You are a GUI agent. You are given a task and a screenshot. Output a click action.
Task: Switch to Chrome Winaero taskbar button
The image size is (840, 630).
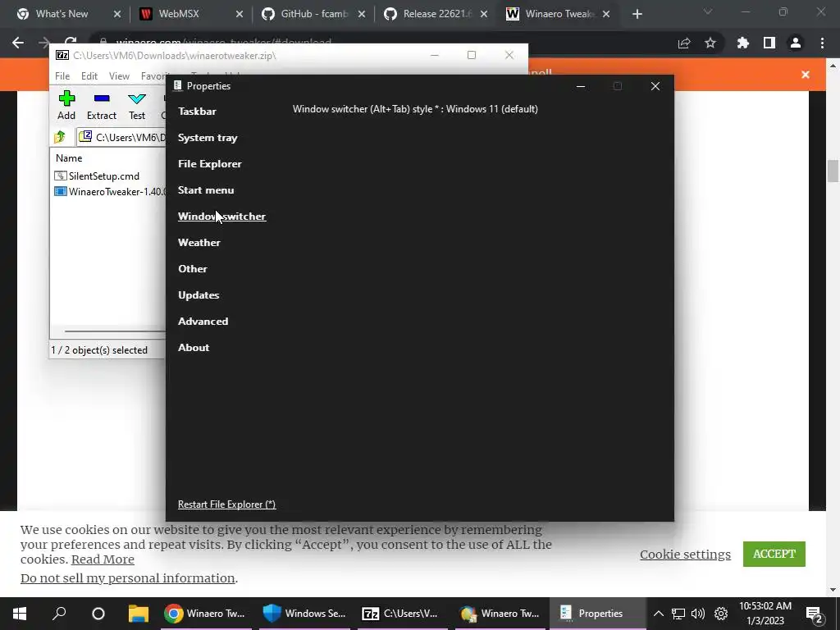coord(206,614)
